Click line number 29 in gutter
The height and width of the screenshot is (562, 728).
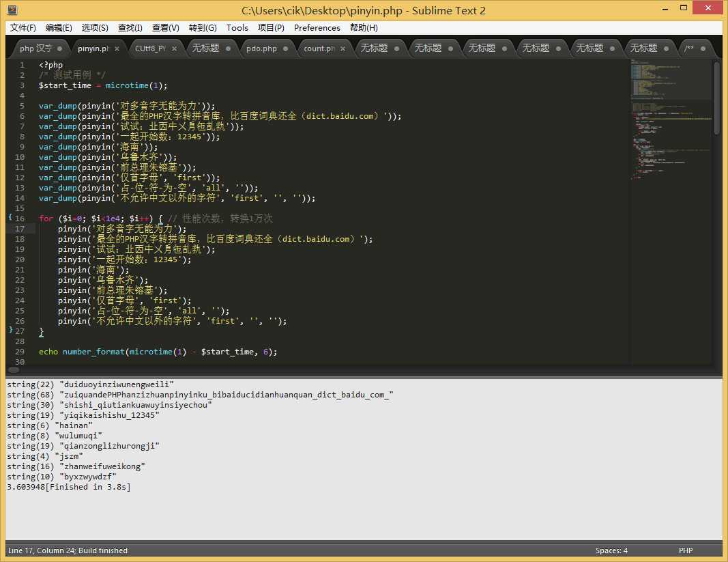click(x=20, y=352)
